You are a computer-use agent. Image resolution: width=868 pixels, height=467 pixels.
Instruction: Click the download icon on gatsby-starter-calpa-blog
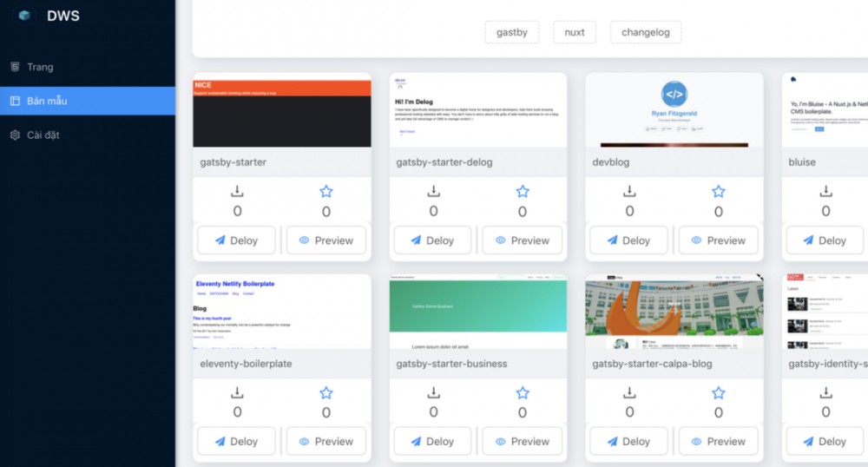tap(630, 392)
